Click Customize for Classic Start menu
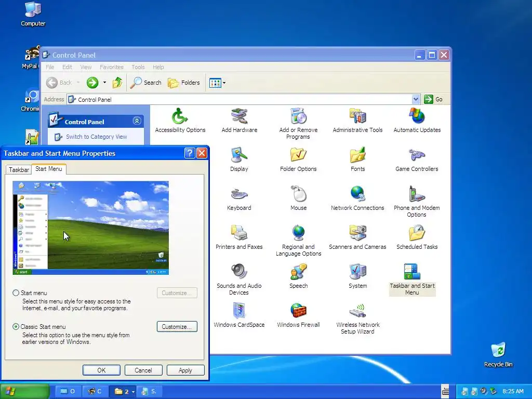Viewport: 532px width, 399px height. tap(177, 327)
